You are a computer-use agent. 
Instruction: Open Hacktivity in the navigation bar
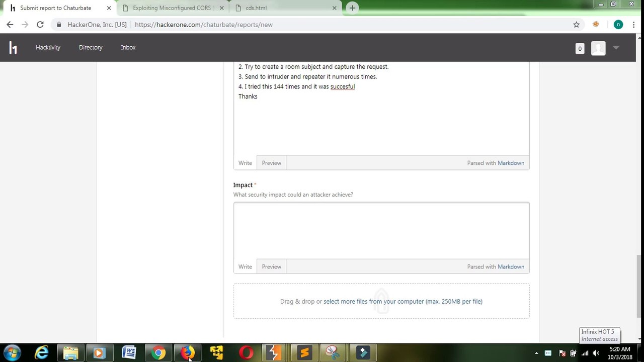click(x=48, y=47)
